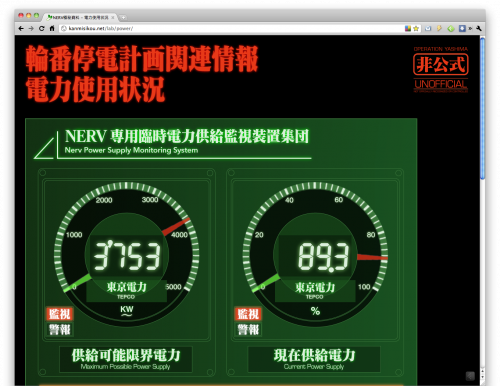Bookmark this page with the star icon
The width and height of the screenshot is (500, 386).
pyautogui.click(x=416, y=29)
